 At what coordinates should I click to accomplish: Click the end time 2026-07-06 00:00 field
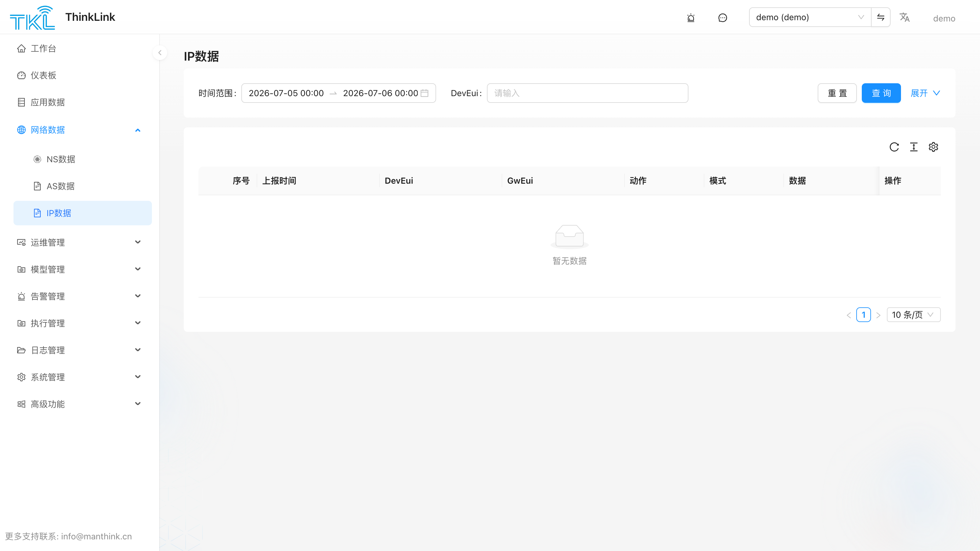[380, 93]
